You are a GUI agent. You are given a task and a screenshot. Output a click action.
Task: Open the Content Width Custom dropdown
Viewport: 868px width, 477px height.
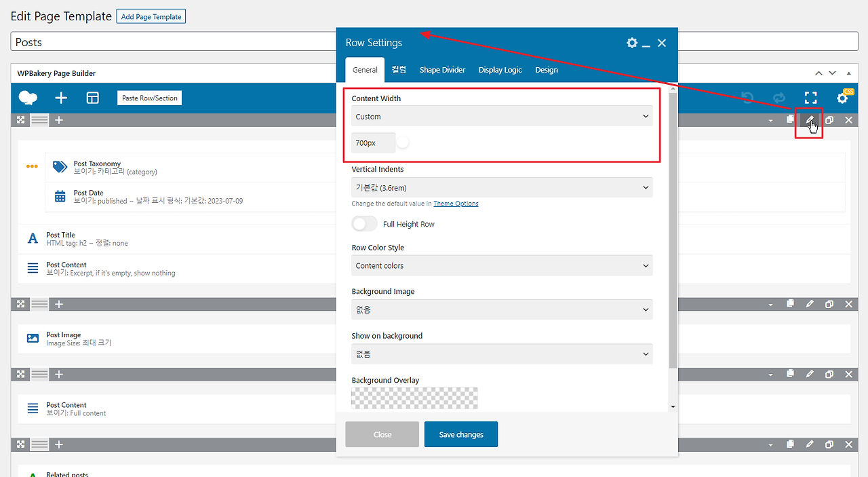coord(502,117)
